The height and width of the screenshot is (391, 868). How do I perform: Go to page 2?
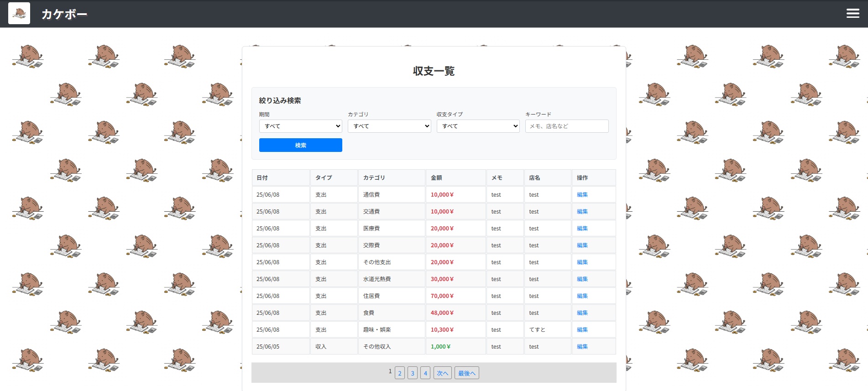click(x=400, y=373)
